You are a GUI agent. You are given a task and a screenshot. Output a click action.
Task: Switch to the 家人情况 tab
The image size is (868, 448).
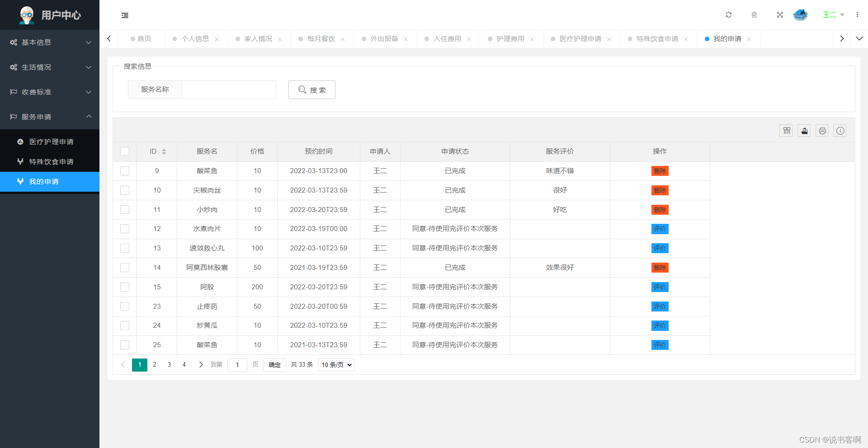pos(258,39)
